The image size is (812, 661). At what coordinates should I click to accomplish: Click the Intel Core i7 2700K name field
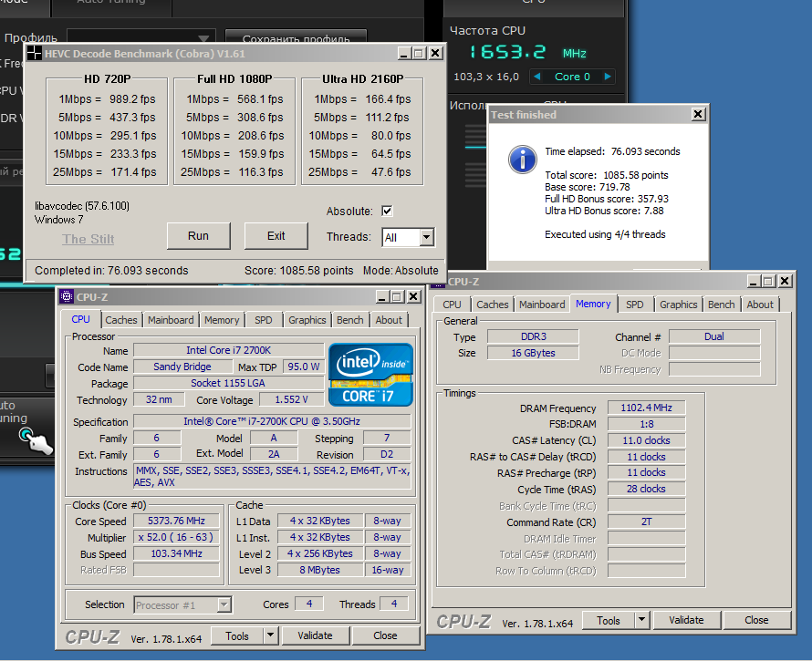pyautogui.click(x=228, y=350)
